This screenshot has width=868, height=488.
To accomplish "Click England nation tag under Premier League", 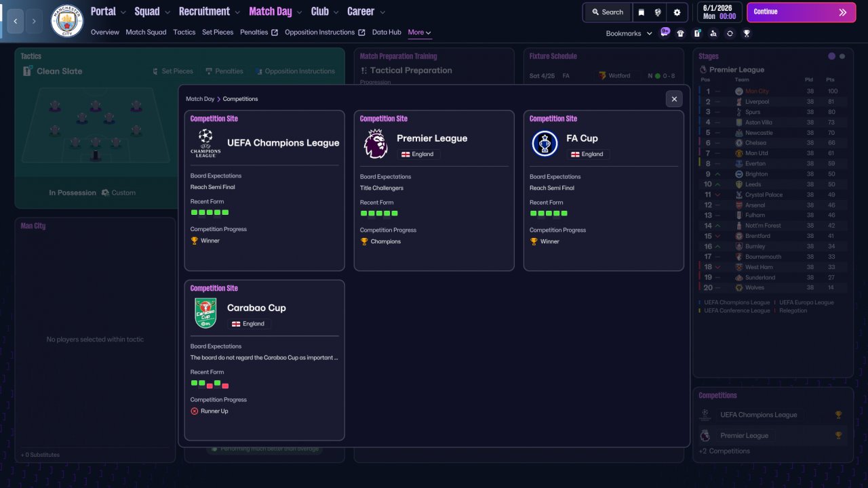I will coord(418,154).
